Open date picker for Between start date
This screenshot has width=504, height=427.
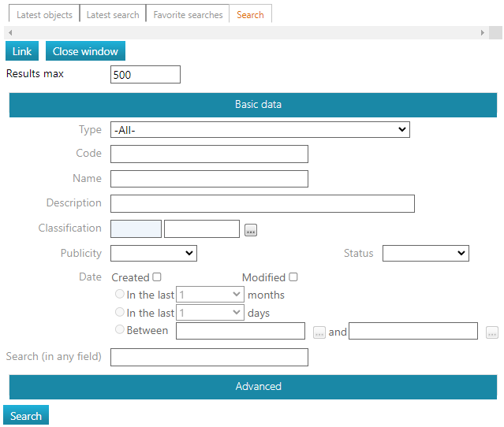pos(319,332)
